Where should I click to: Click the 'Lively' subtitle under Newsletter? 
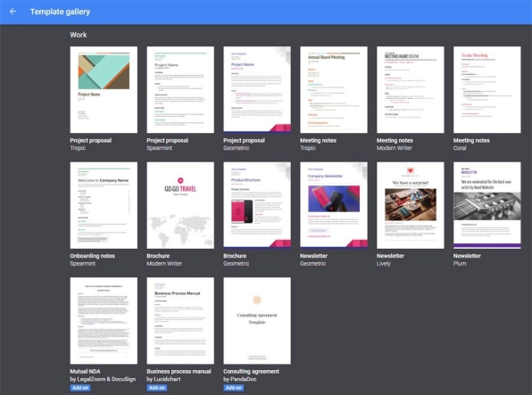coord(384,264)
